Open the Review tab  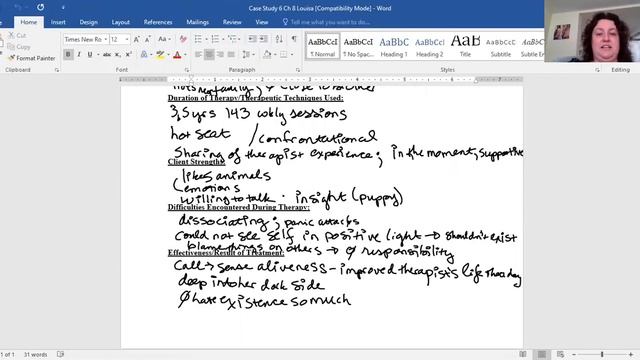(232, 22)
